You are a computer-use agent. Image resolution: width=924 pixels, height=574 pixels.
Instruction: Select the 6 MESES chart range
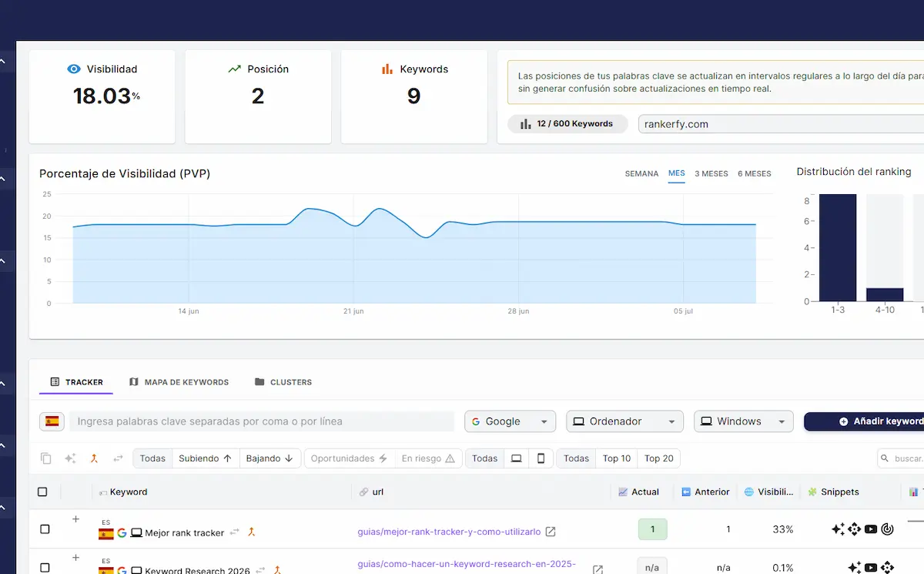pyautogui.click(x=755, y=174)
